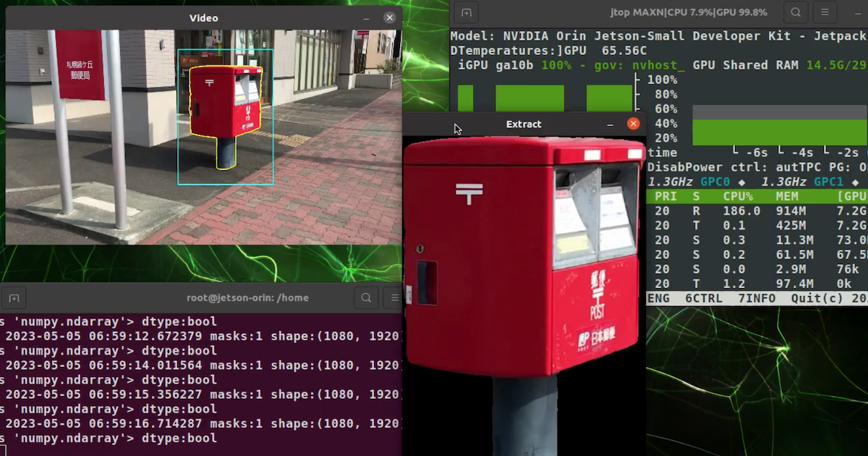Open a new tab in the jtop terminal
This screenshot has height=456, width=868.
467,12
